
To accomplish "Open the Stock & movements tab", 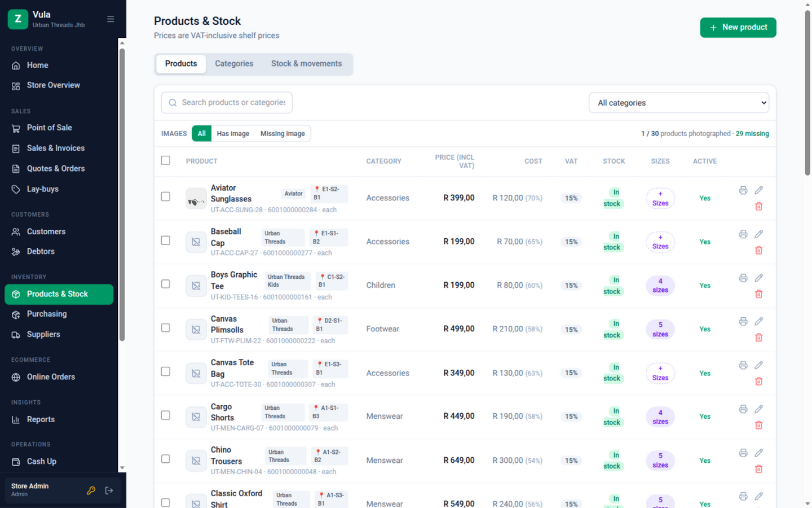I will pyautogui.click(x=306, y=64).
